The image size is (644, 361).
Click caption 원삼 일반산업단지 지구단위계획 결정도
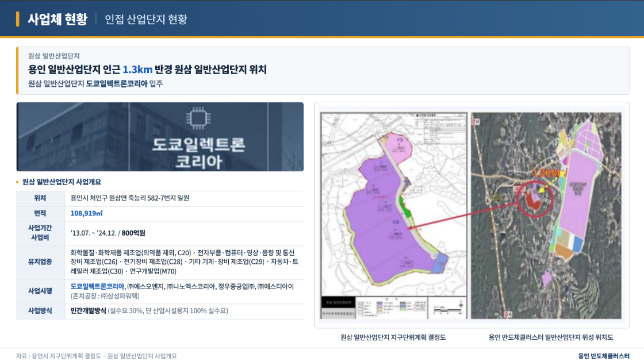(x=393, y=337)
